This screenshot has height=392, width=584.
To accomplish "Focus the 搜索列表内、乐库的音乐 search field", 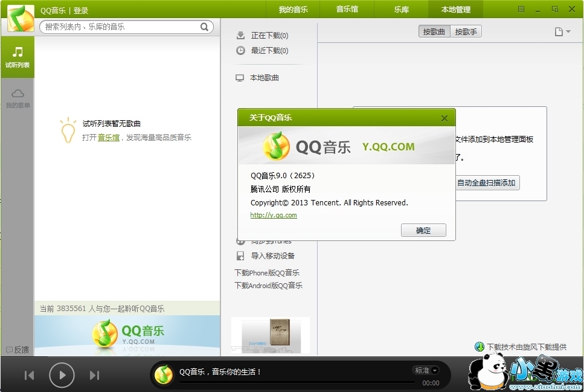I will click(126, 27).
